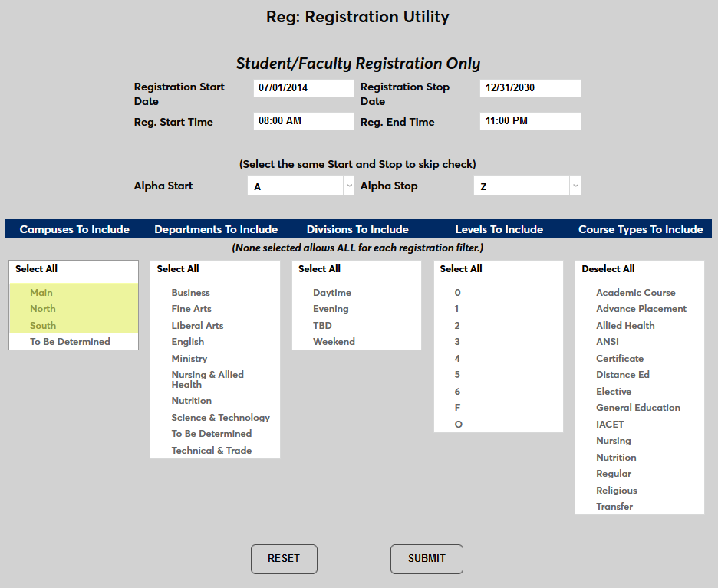Select the Business department
The image size is (718, 588).
[x=190, y=292]
